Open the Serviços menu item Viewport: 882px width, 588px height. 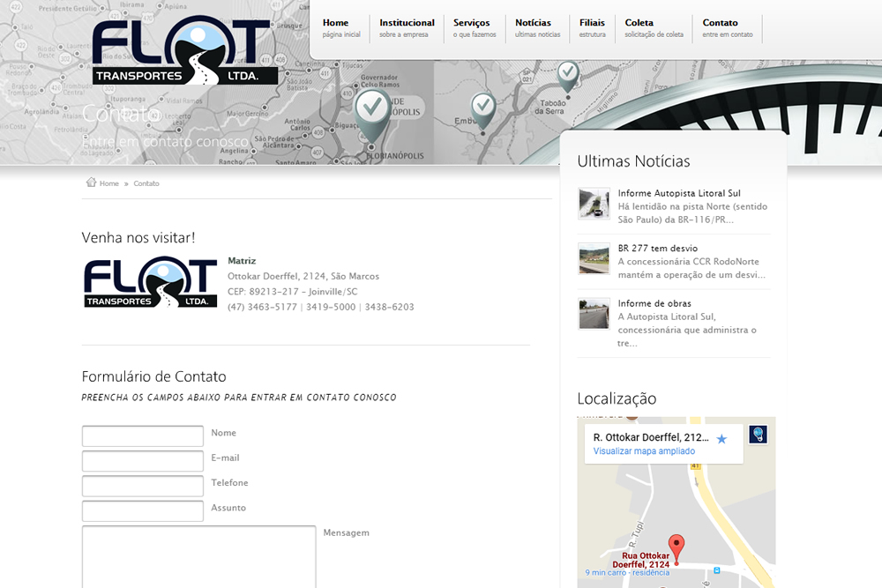[475, 28]
